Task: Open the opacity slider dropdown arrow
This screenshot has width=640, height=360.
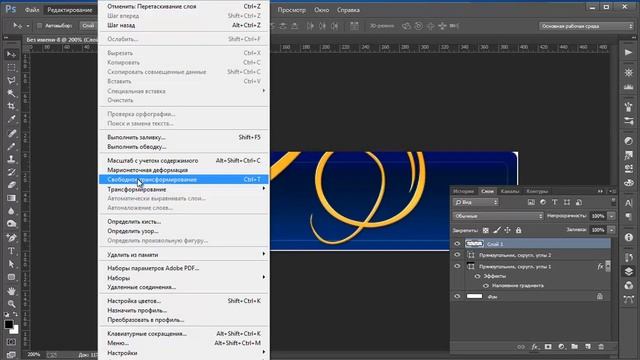Action: coord(611,216)
